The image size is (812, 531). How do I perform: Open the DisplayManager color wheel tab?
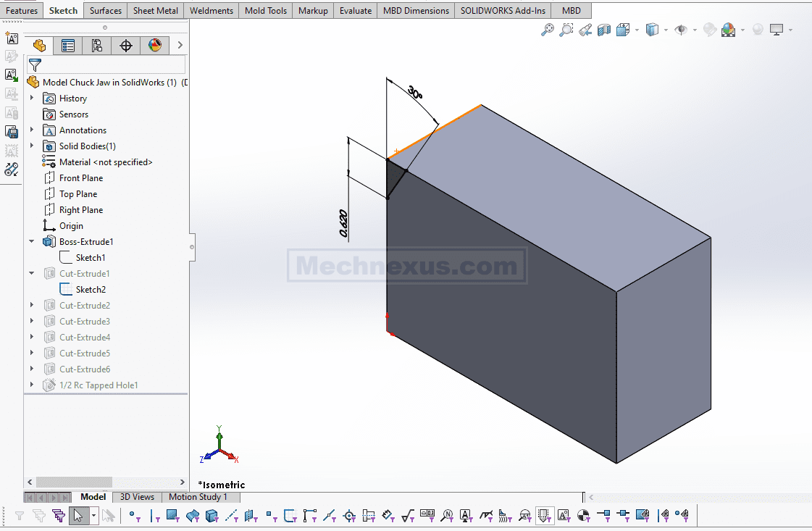[x=154, y=46]
